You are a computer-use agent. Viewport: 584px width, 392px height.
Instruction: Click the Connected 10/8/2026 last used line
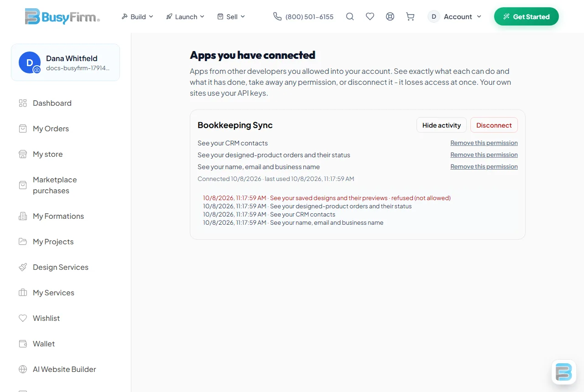pyautogui.click(x=276, y=179)
